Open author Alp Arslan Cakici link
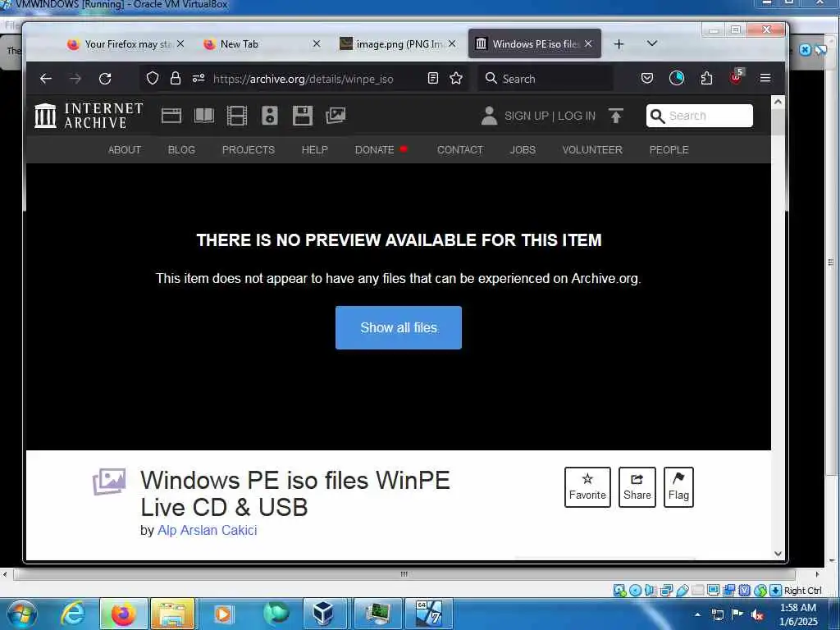840x630 pixels. coord(208,531)
